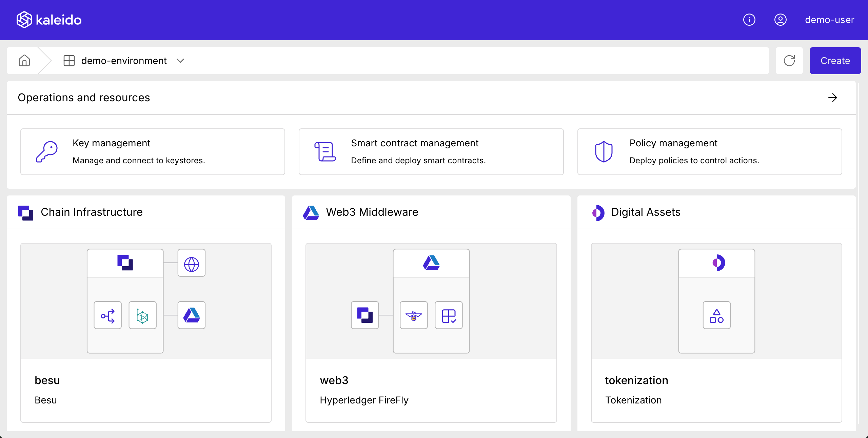Viewport: 868px width, 438px height.
Task: Select the grid checkmark node in web3 diagram
Action: coord(449,316)
